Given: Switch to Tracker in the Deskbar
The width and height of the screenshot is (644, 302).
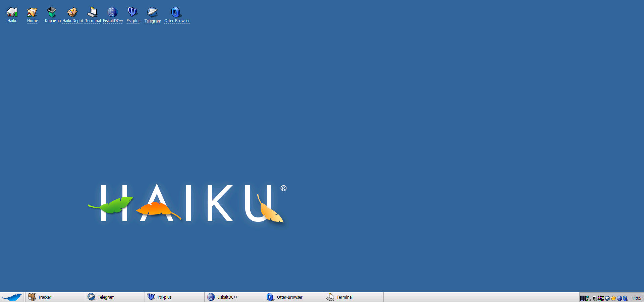Looking at the screenshot, I should coord(55,297).
